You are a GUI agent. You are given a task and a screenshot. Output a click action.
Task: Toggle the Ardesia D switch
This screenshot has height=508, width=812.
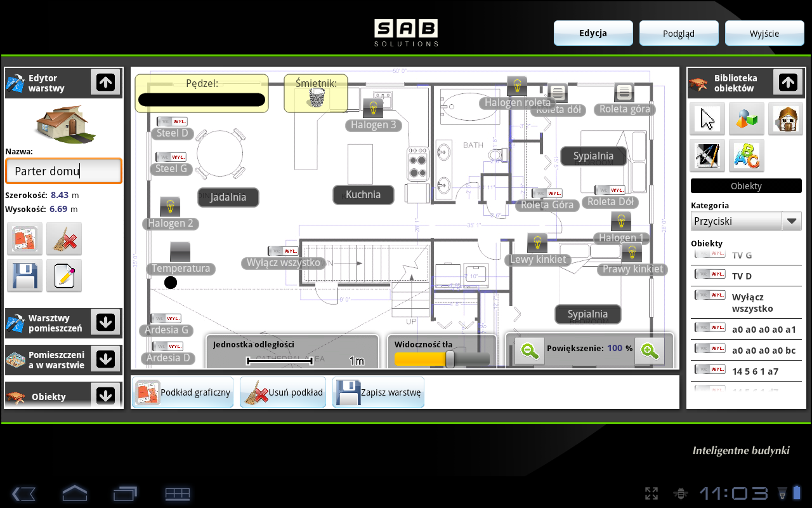(168, 346)
